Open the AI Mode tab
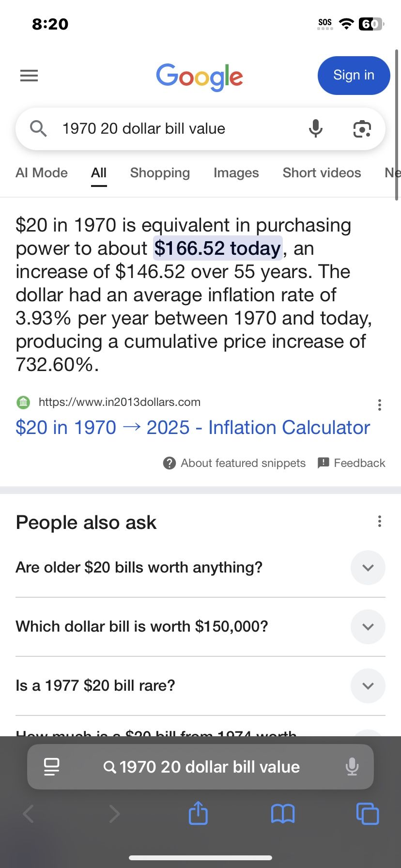The height and width of the screenshot is (868, 401). pyautogui.click(x=42, y=173)
